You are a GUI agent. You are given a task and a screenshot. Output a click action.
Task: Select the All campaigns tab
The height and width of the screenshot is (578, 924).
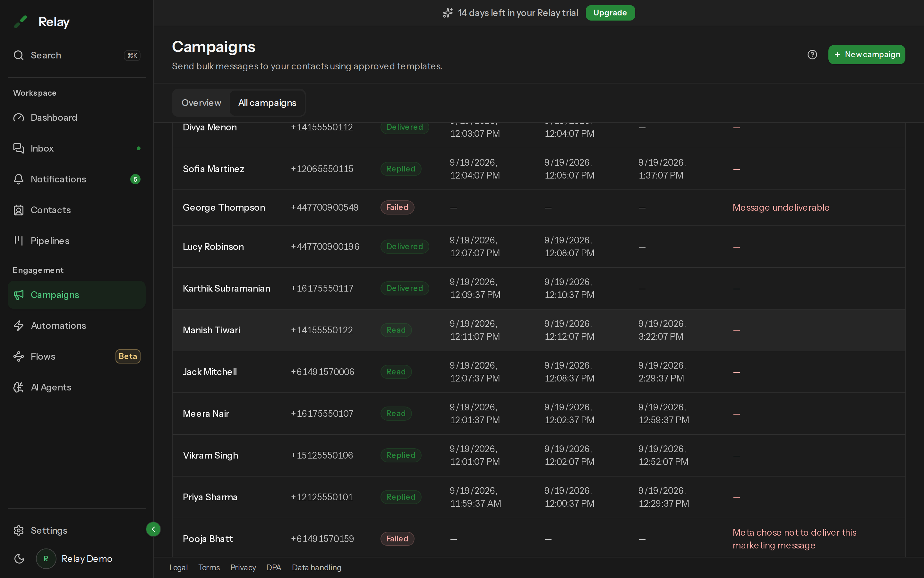point(267,103)
